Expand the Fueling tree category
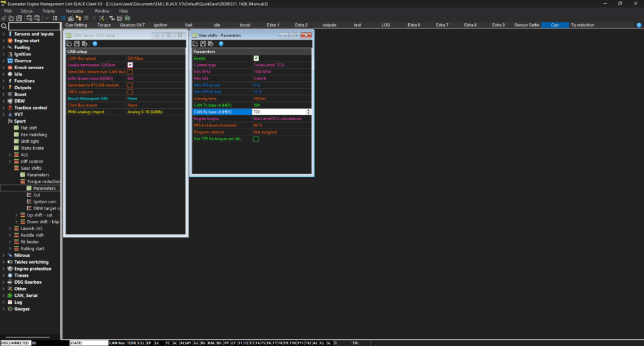 pos(4,47)
